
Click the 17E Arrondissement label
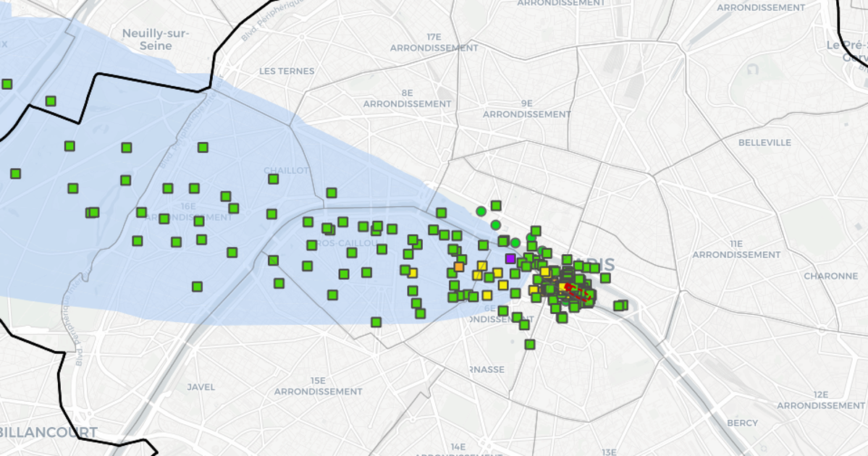coord(434,42)
